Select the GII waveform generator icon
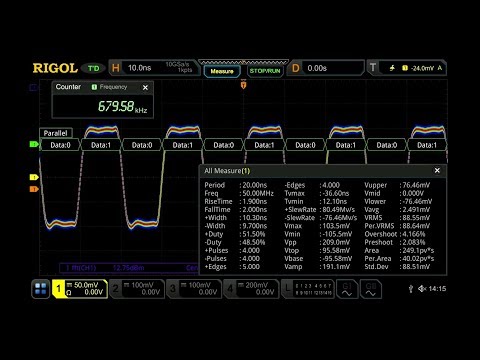Viewport: 480px width, 360px height. pyautogui.click(x=371, y=289)
